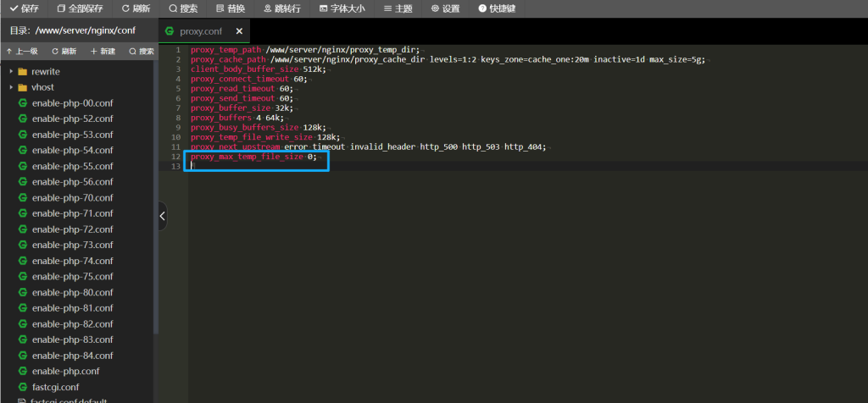This screenshot has height=403, width=868.
Task: Open the Font size (字体大小) option
Action: (x=342, y=8)
